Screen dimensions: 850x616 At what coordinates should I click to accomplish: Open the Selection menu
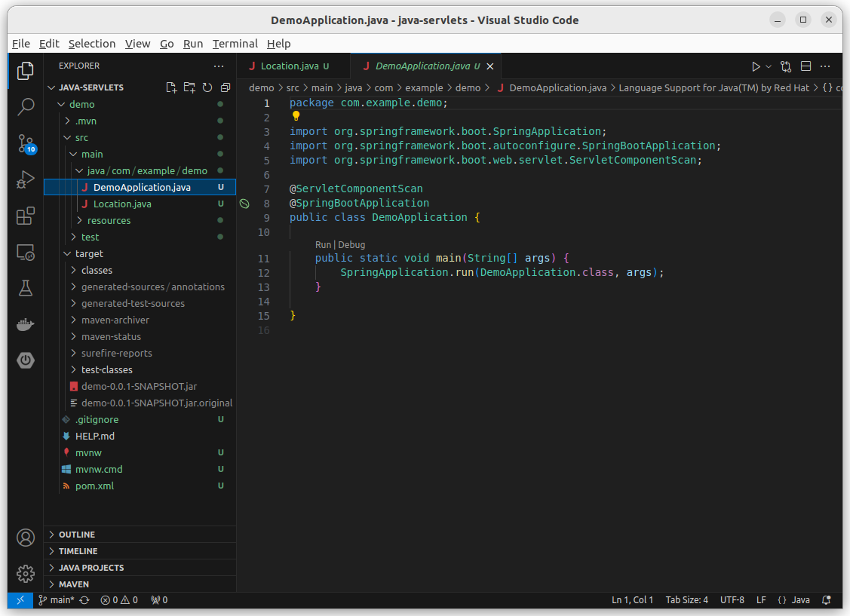91,44
